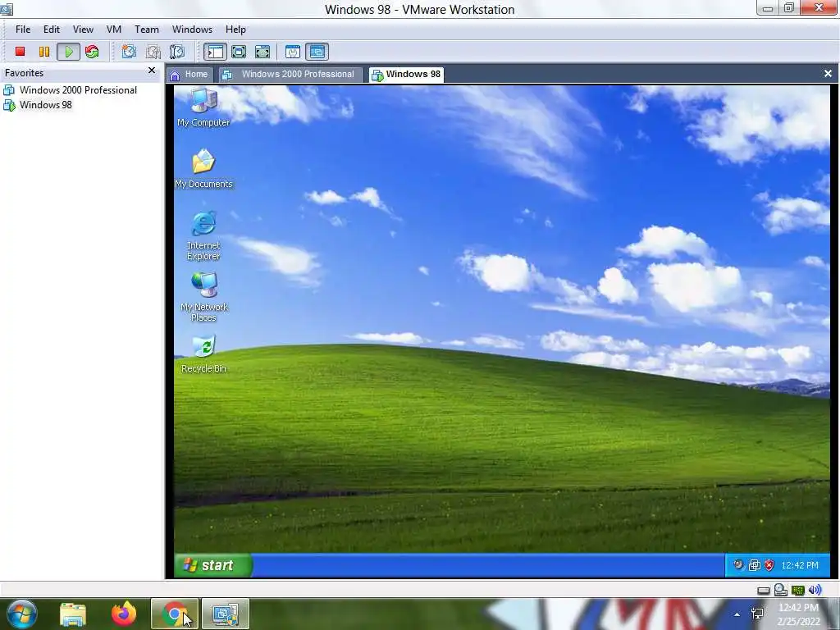Open the File menu
The width and height of the screenshot is (840, 630).
point(23,30)
